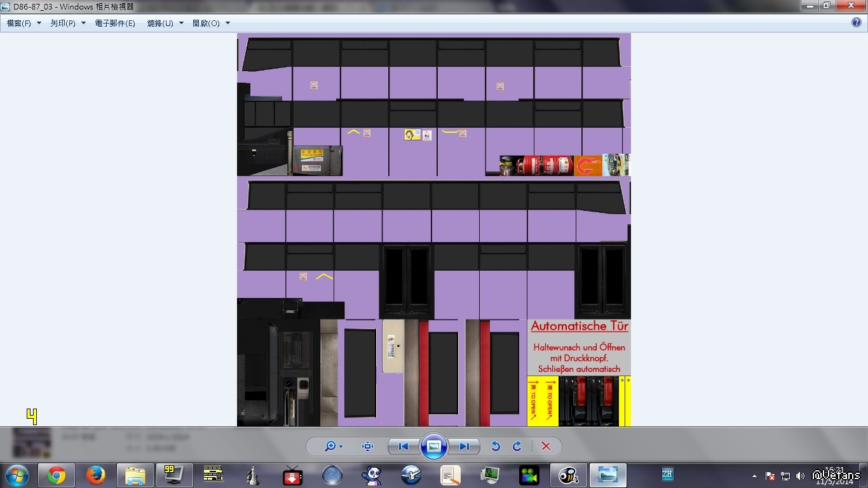This screenshot has height=488, width=868.
Task: Open Windows Explorer folder in taskbar
Action: [x=135, y=475]
